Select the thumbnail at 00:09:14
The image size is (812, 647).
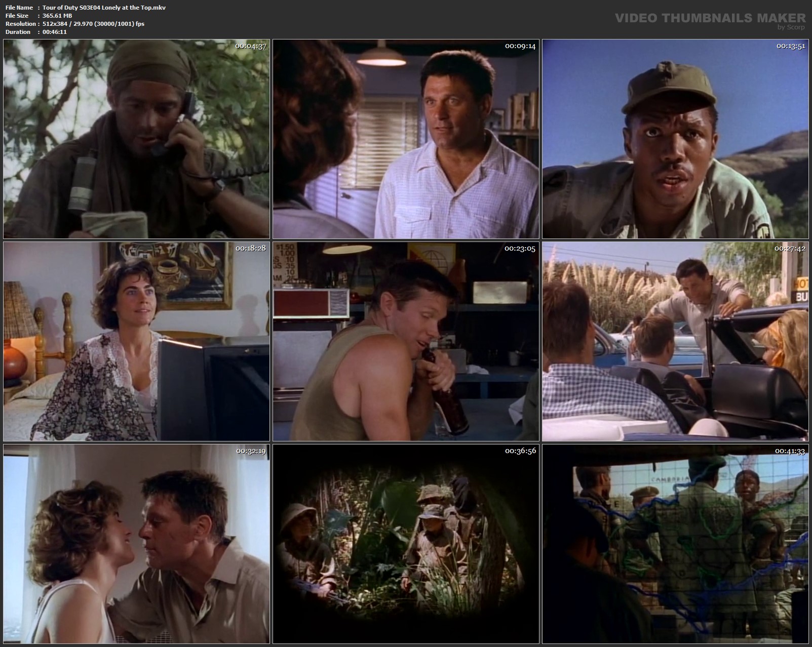pyautogui.click(x=406, y=139)
